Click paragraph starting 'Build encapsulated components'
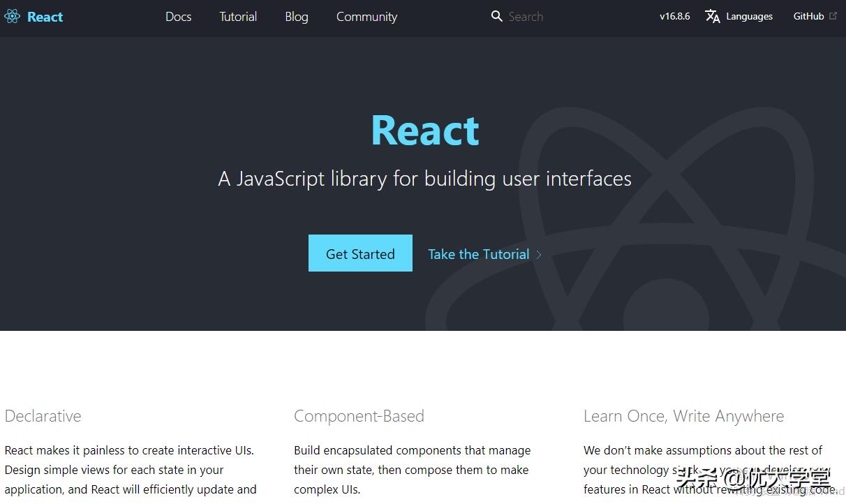846x504 pixels. 412,470
